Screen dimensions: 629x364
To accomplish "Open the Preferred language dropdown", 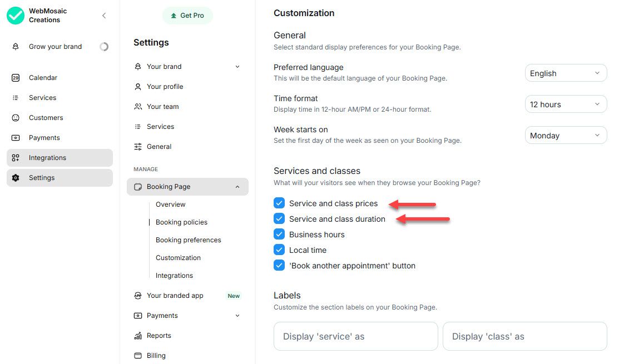I will click(566, 73).
